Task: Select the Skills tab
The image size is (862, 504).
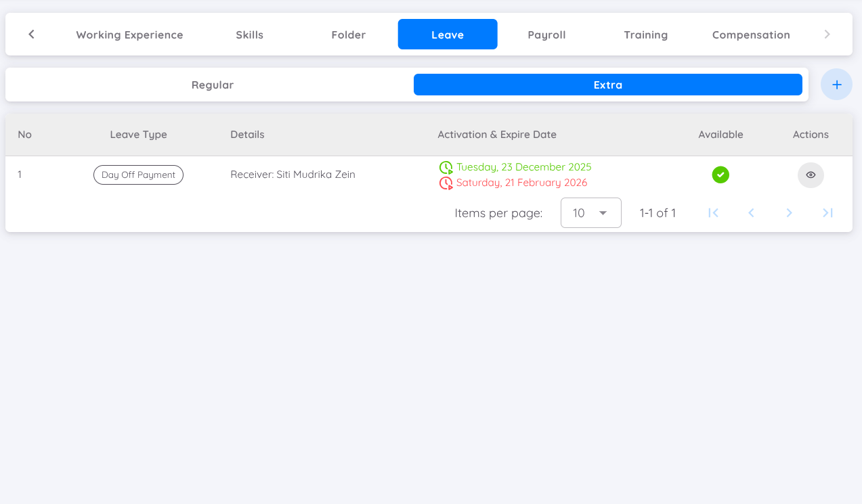Action: point(249,35)
